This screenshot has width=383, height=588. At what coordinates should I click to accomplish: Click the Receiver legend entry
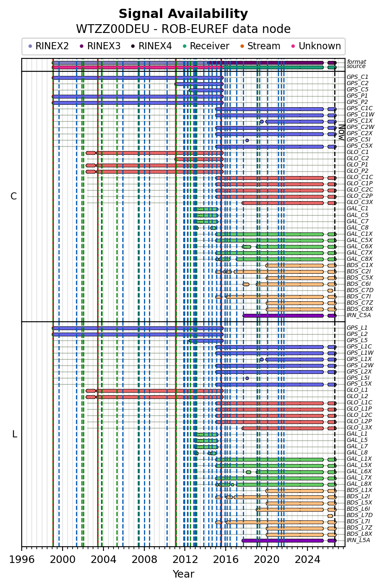point(207,46)
